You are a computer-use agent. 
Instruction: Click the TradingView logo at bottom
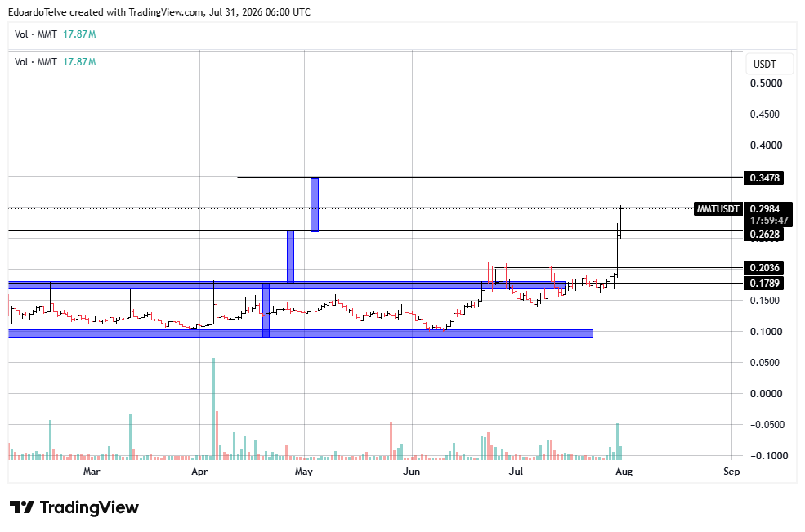point(74,507)
